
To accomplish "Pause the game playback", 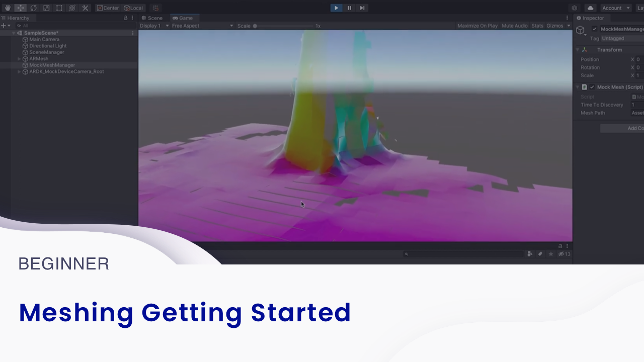I will pyautogui.click(x=349, y=8).
